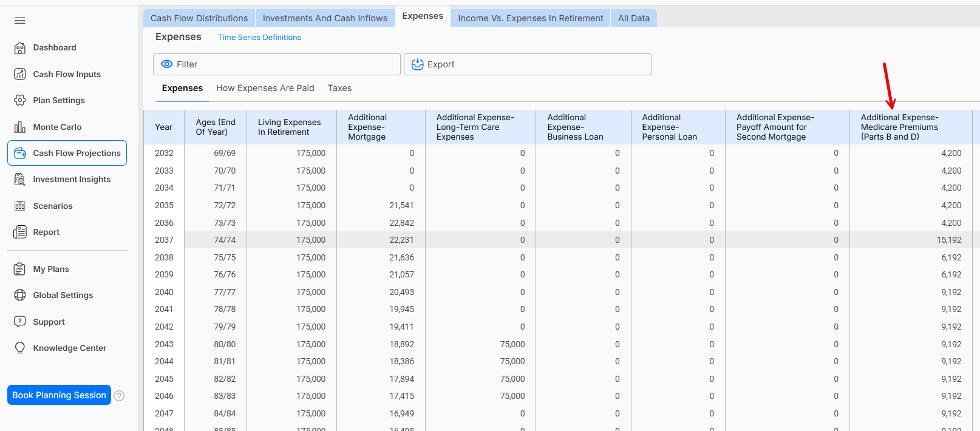Click mortgage value 16,949 for 2047
Viewport: 980px width, 431px height.
(x=401, y=413)
